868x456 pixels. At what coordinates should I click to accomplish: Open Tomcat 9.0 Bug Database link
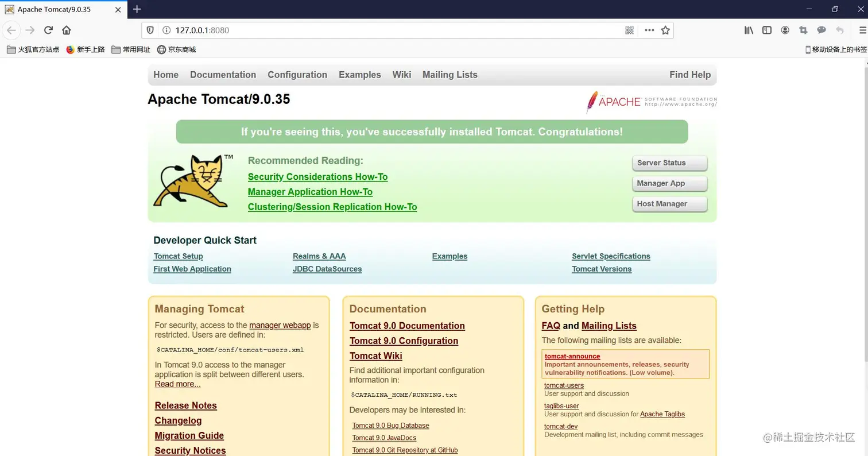tap(390, 426)
